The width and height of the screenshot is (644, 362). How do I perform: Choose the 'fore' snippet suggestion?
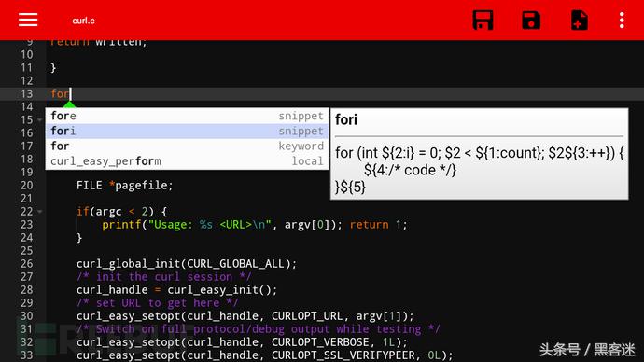point(187,116)
